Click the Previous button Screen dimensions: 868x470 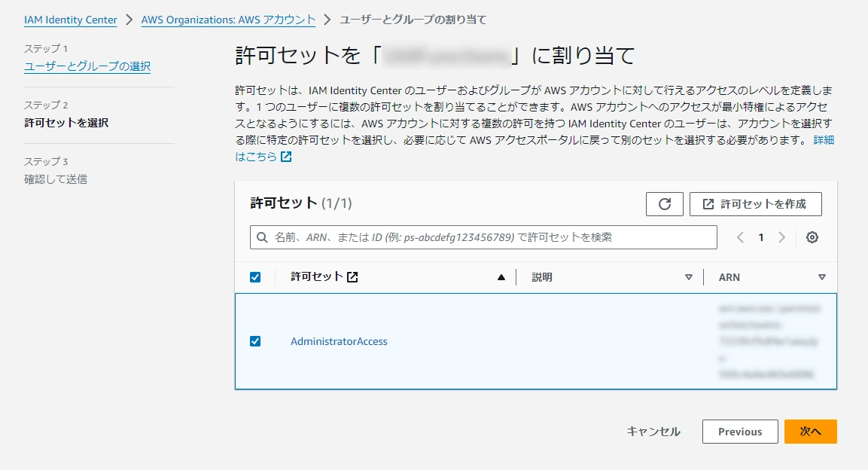[740, 432]
